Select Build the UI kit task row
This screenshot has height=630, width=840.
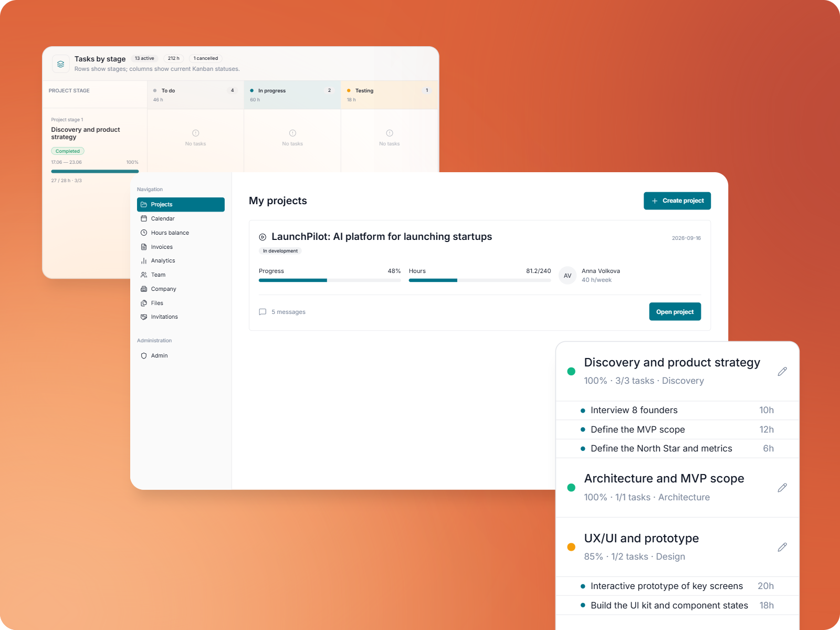[x=677, y=605]
